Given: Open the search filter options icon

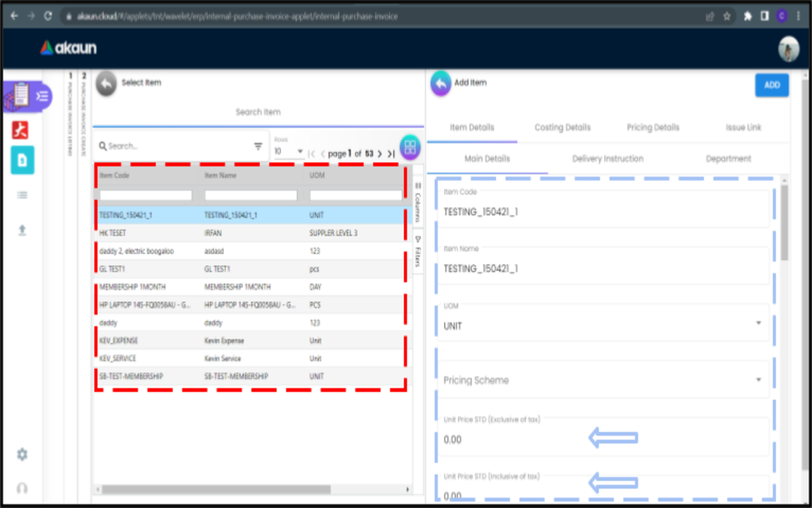Looking at the screenshot, I should point(258,146).
